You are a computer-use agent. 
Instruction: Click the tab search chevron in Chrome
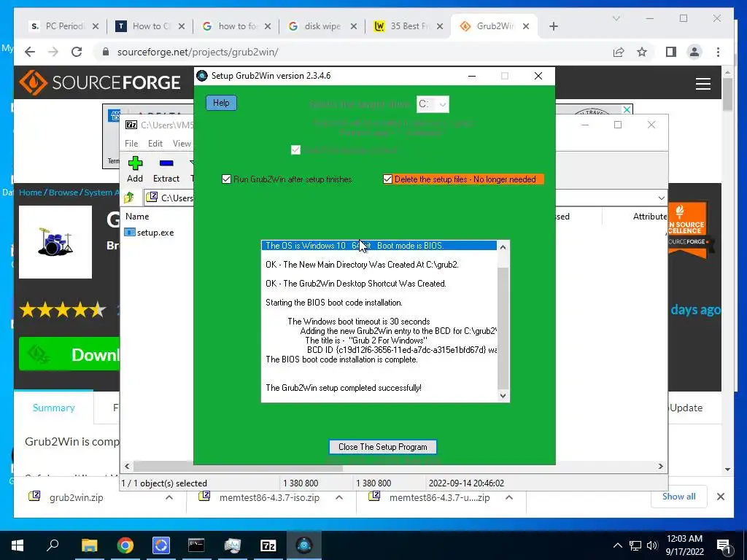616,18
